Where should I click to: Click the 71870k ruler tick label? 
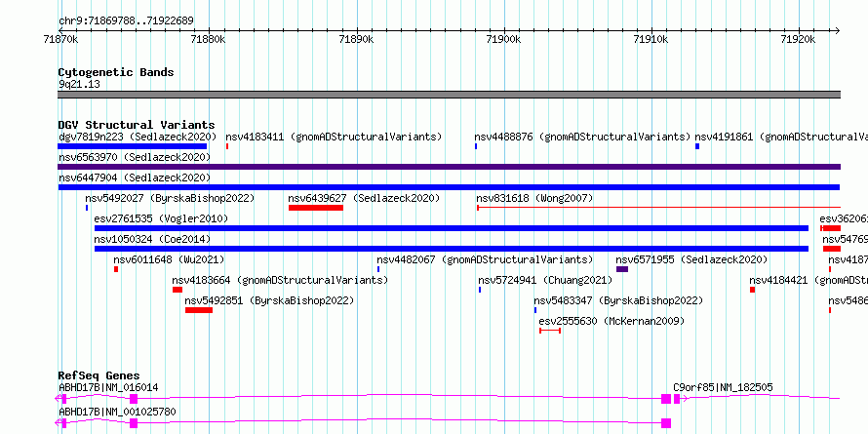[x=60, y=39]
